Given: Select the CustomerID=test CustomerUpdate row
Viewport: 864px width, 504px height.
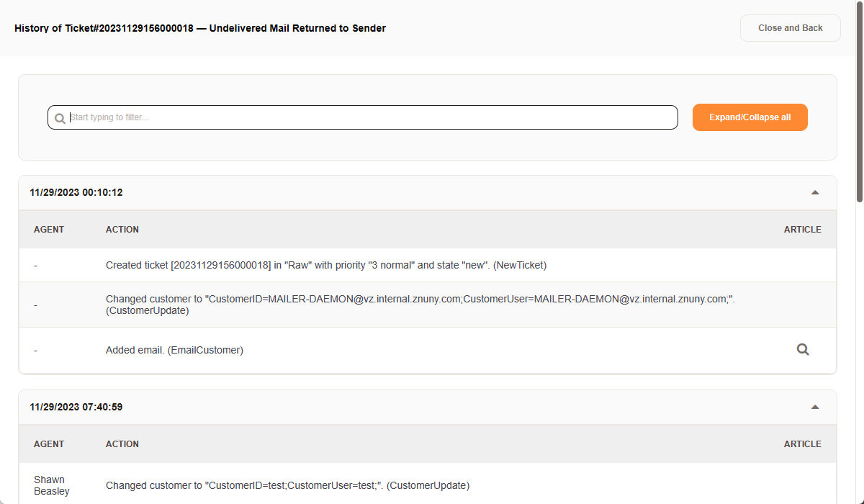Looking at the screenshot, I should (287, 485).
